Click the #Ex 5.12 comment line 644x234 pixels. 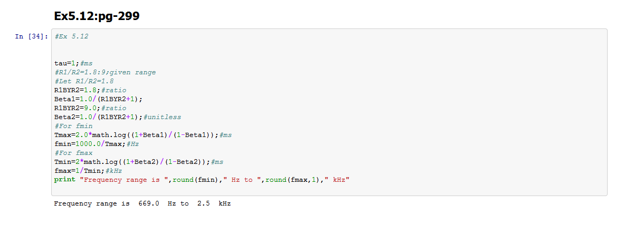71,37
